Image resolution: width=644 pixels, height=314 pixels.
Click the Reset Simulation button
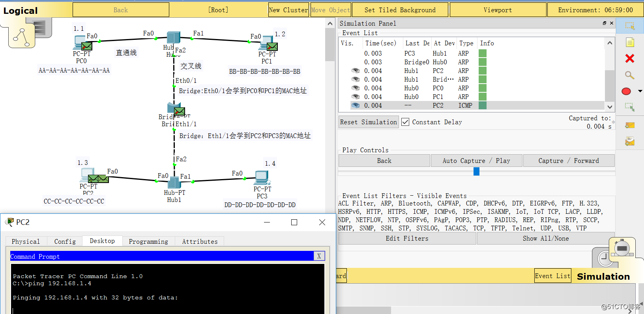click(x=369, y=122)
